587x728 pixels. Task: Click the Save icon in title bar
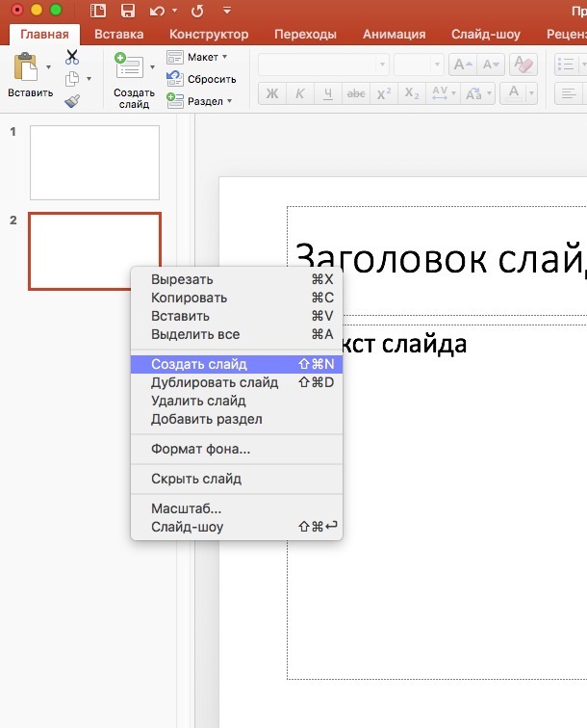point(127,11)
